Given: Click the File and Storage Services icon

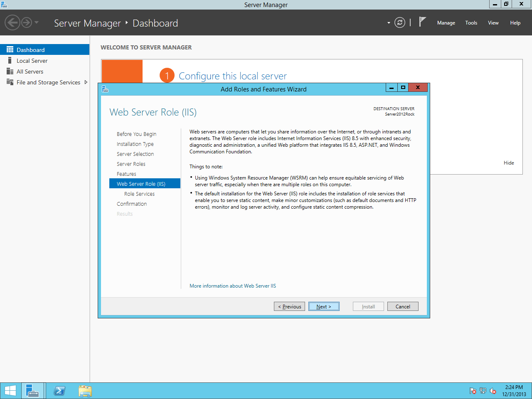Looking at the screenshot, I should click(10, 82).
